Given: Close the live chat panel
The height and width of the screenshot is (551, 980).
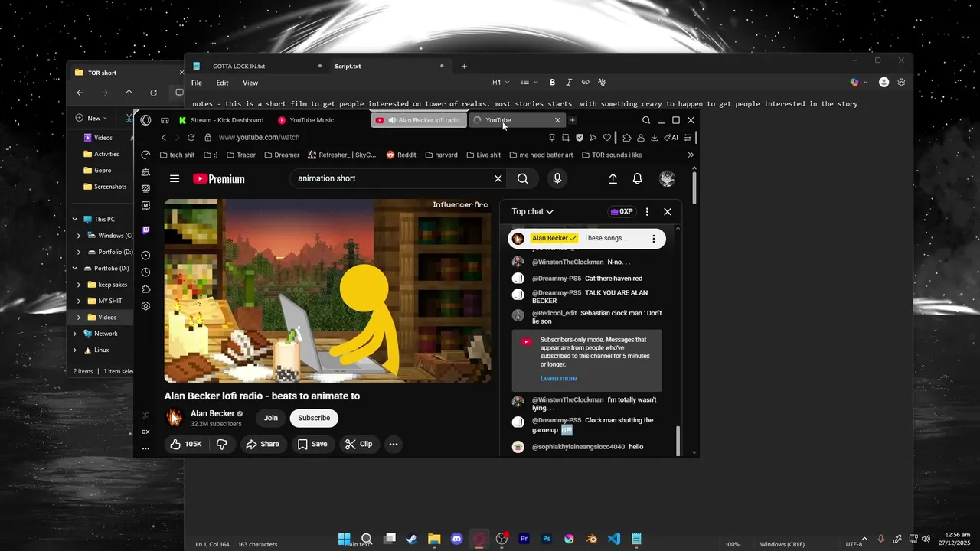Looking at the screenshot, I should tap(668, 212).
